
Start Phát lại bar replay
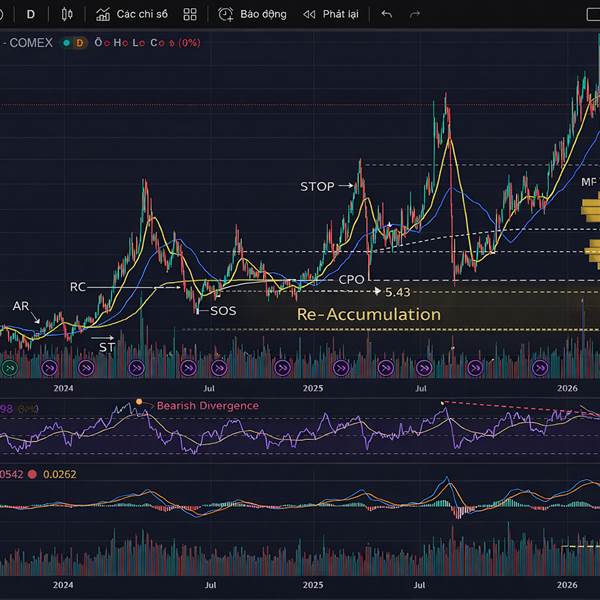click(x=331, y=15)
